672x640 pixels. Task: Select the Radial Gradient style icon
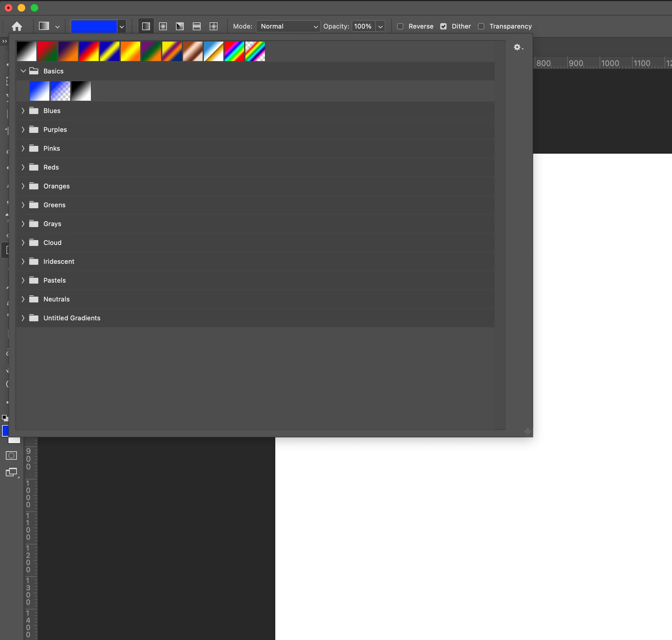point(163,26)
